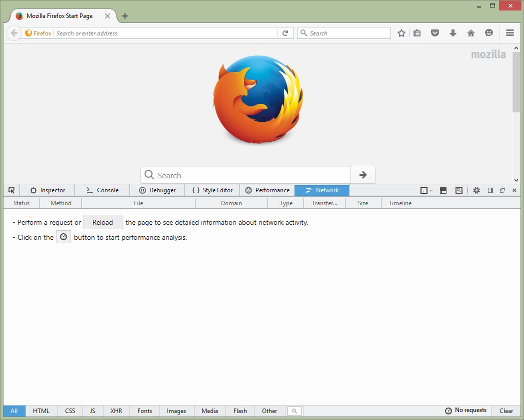Toggle the Other filter
Screen dimensions: 524x420
(269, 411)
